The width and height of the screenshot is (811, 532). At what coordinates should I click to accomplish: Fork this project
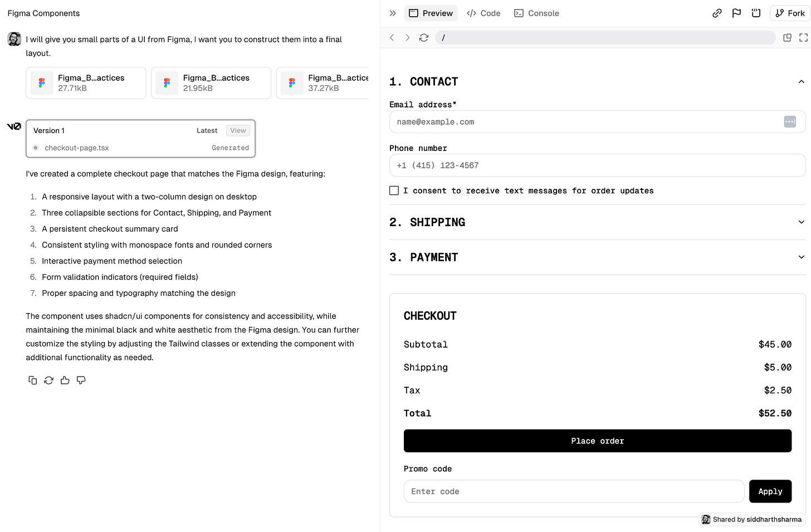pyautogui.click(x=789, y=13)
